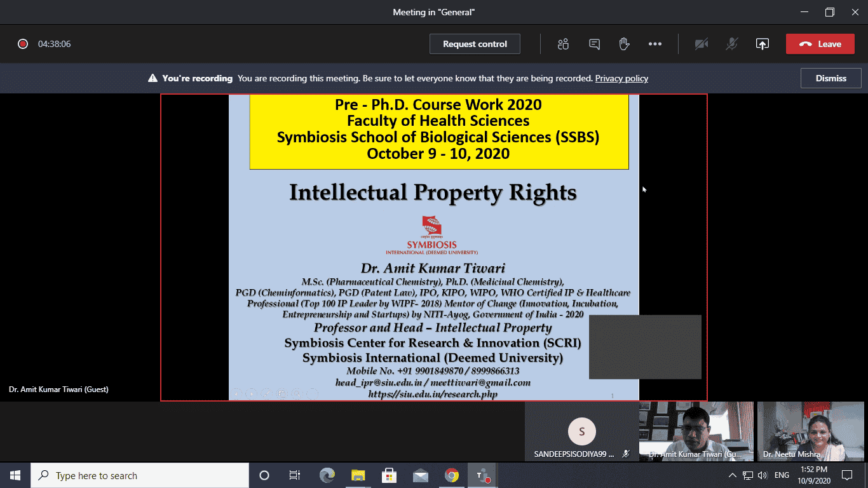868x488 pixels.
Task: Open the Privacy policy link
Action: [x=621, y=78]
